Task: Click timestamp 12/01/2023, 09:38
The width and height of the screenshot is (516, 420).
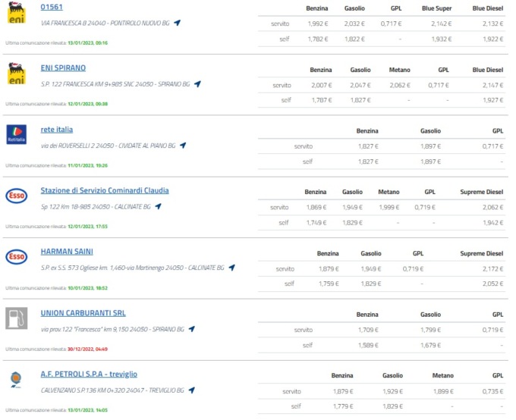Action: click(x=87, y=104)
